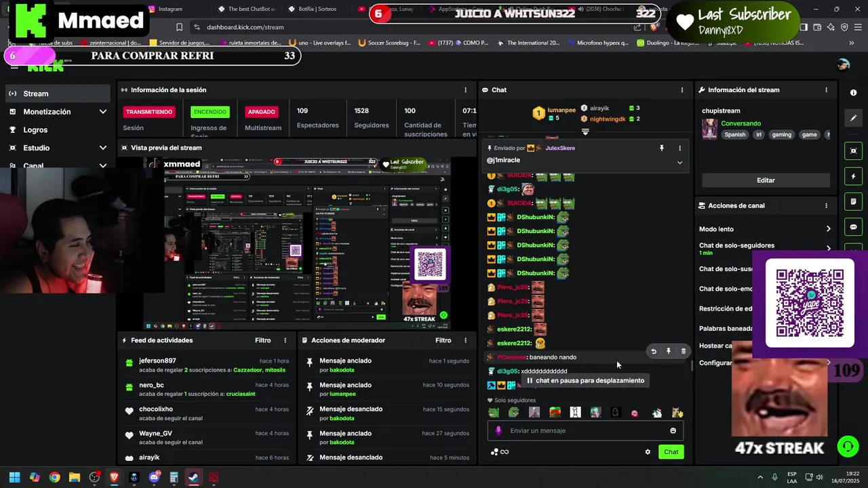Click user avatar at top right of dashboard
The image size is (868, 488).
[843, 64]
